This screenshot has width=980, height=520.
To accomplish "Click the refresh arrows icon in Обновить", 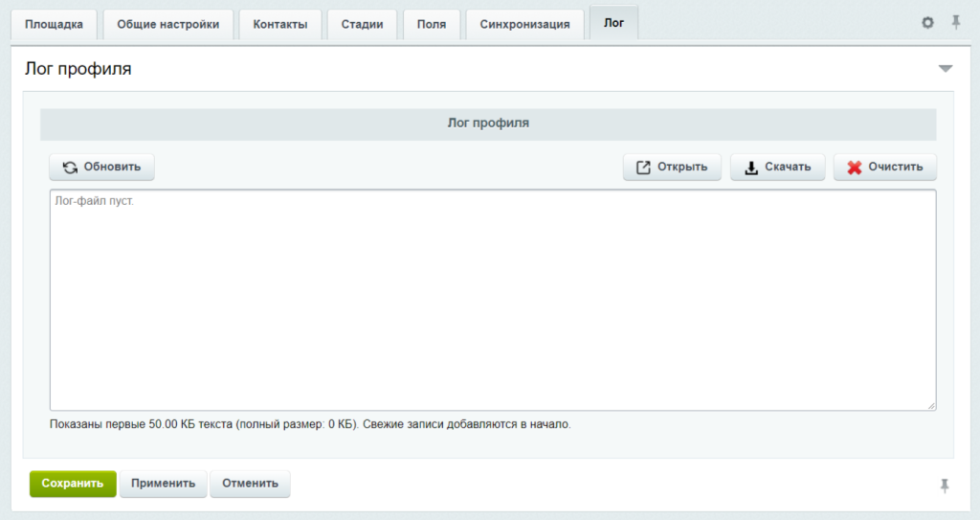I will 70,167.
